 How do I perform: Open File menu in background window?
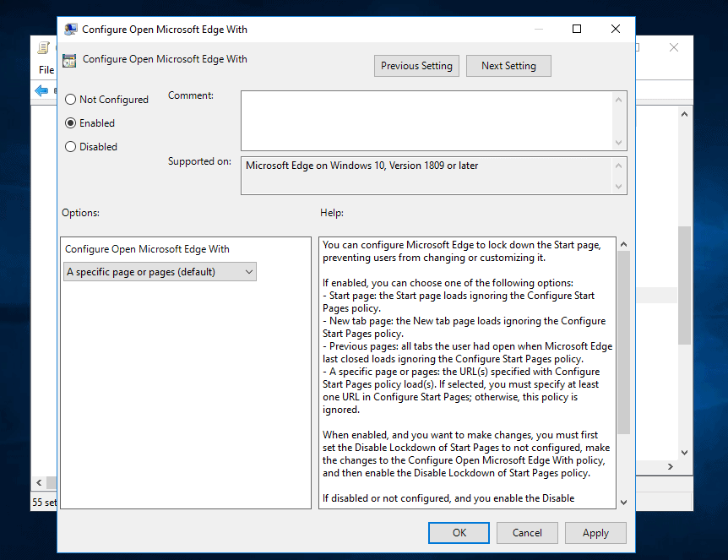46,69
